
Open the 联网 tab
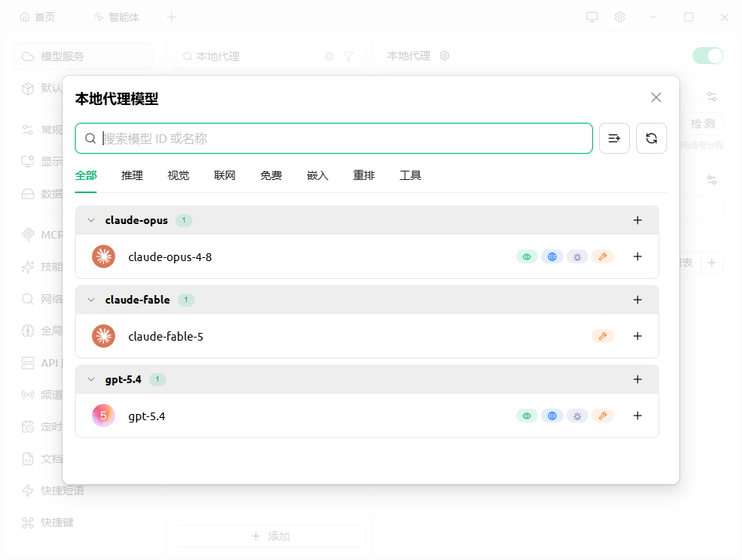[x=225, y=175]
